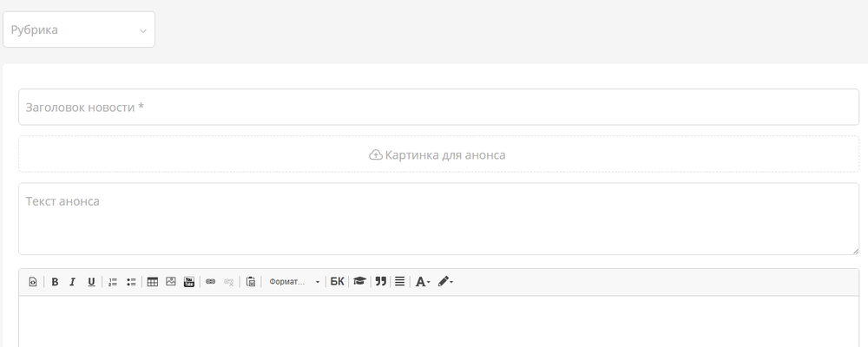Toggle underline formatting

point(91,282)
